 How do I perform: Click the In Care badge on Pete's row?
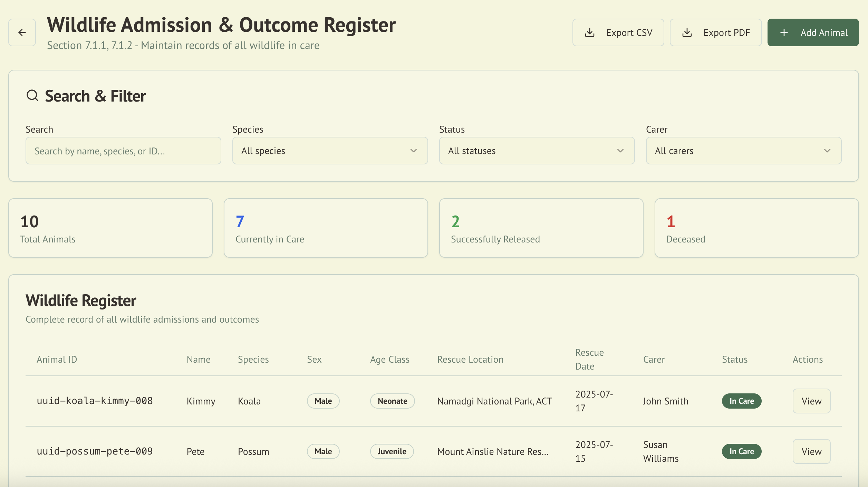(x=741, y=451)
